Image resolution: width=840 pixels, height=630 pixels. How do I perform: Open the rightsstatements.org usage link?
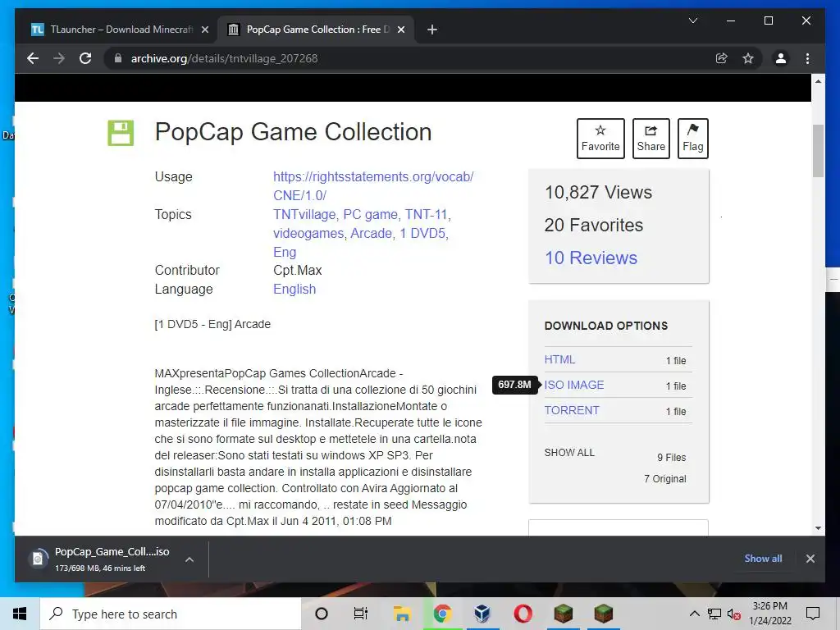pyautogui.click(x=373, y=186)
